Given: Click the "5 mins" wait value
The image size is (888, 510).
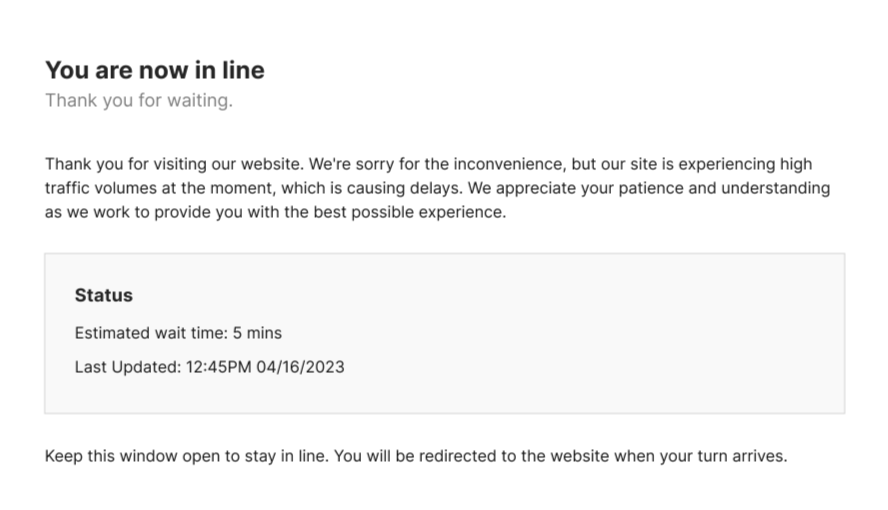Looking at the screenshot, I should point(258,333).
